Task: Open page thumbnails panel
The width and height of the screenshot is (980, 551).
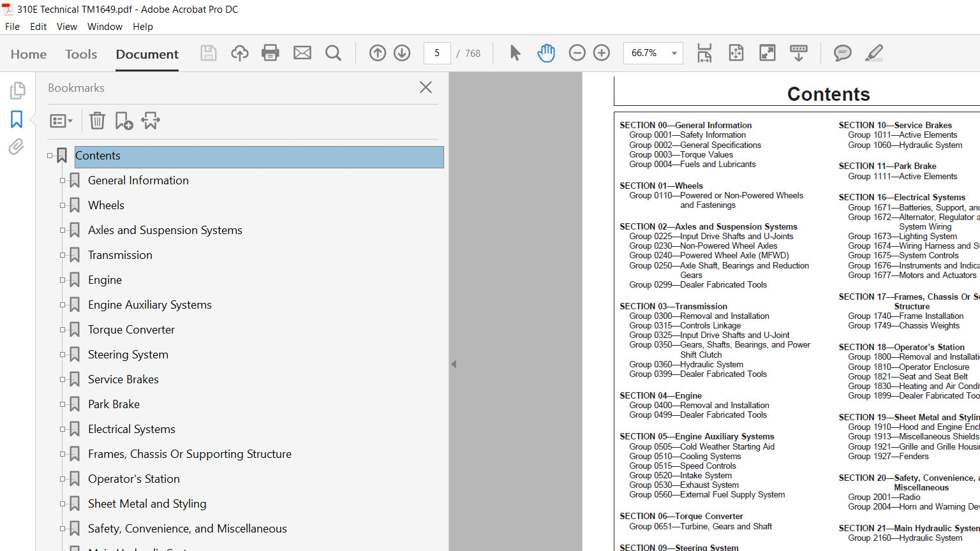Action: coord(17,91)
